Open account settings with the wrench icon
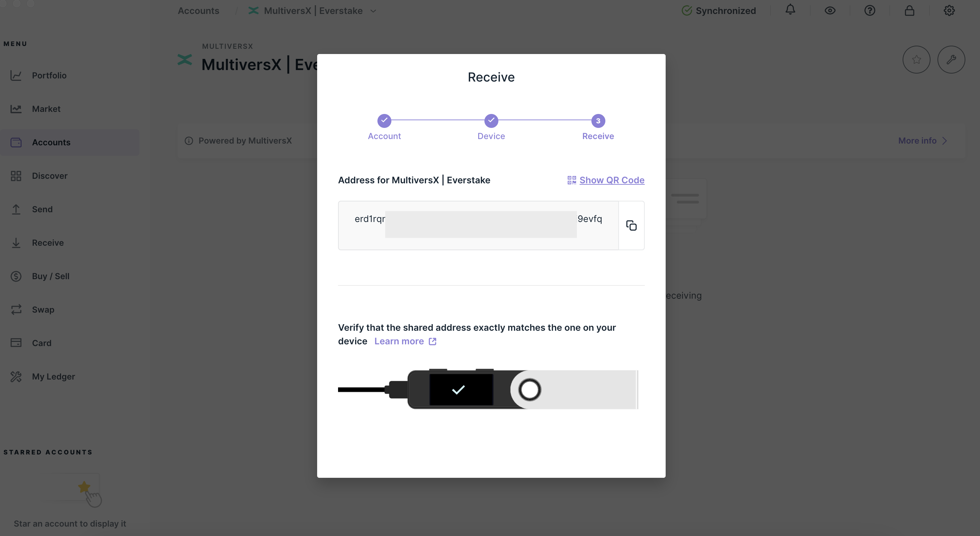 951,59
